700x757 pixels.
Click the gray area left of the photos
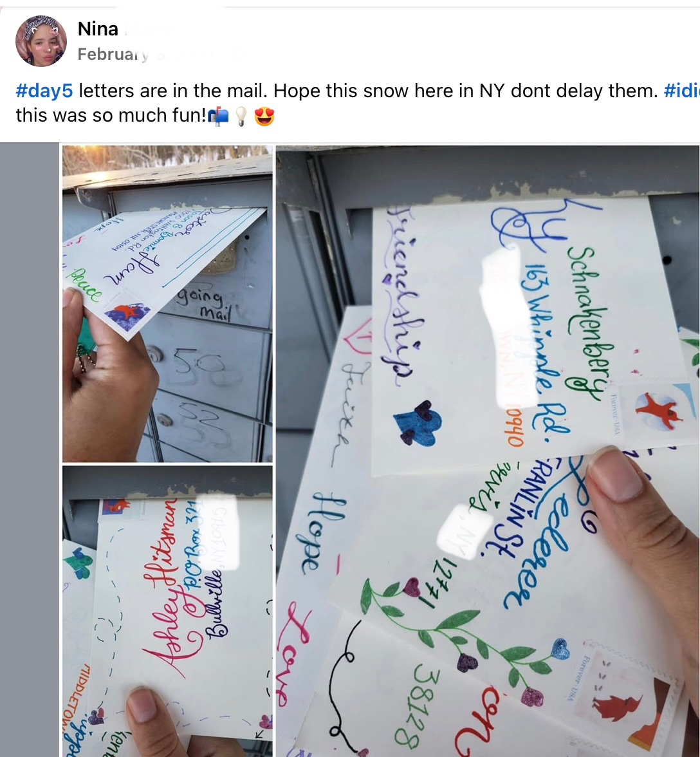[x=30, y=449]
